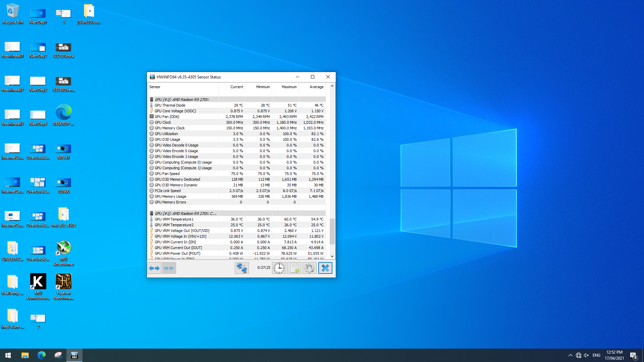Select the GPU Core Voltage (VDDC) row

237,111
